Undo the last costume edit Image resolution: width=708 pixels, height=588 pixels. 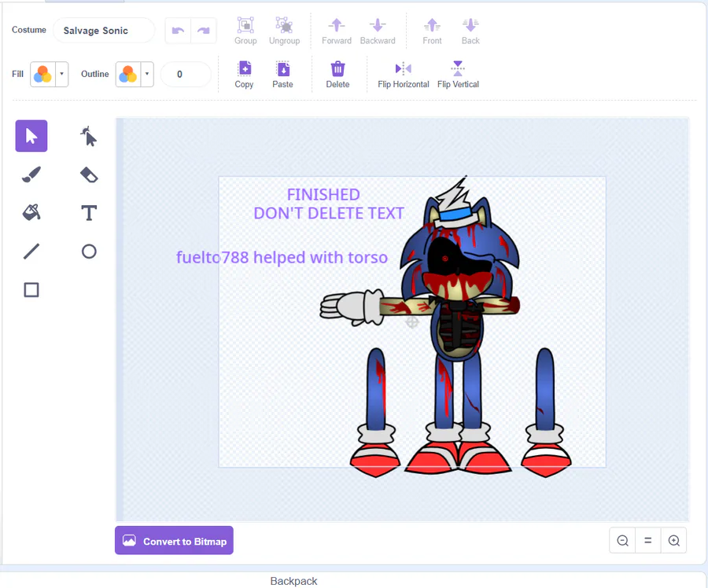[178, 31]
